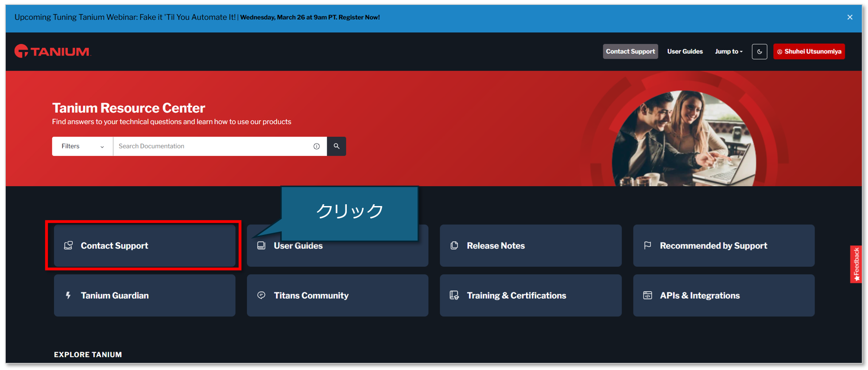Screen dimensions: 868x370
Task: Click the code window icon on APIs & Integrations
Action: [x=647, y=295]
